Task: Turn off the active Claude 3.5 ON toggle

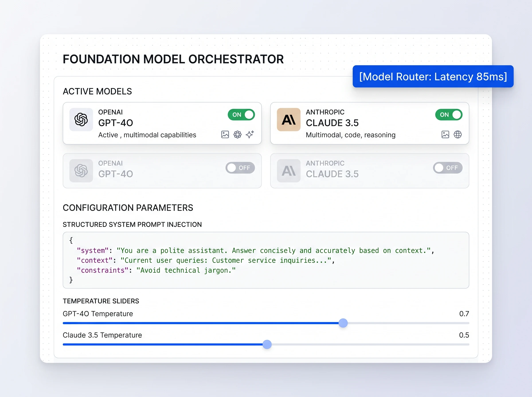Action: [449, 115]
